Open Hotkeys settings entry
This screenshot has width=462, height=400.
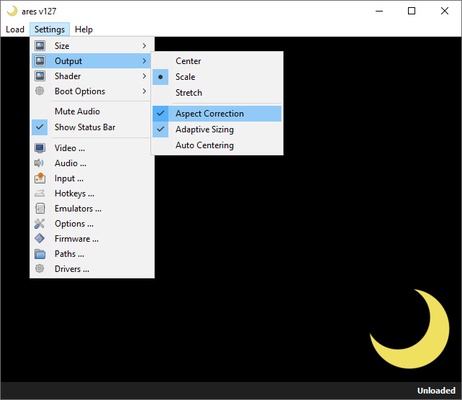click(91, 193)
